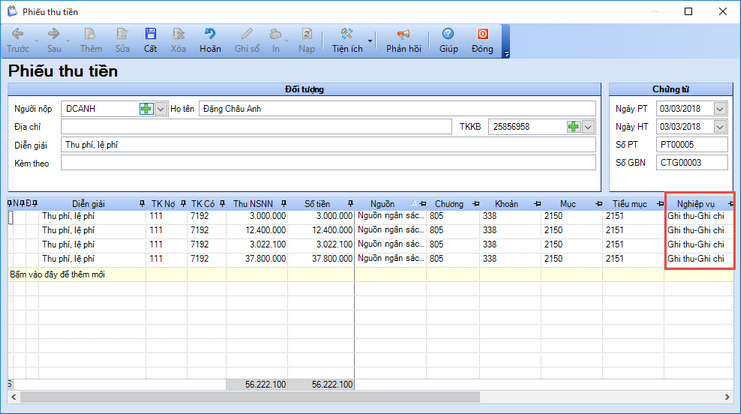The height and width of the screenshot is (414, 741).
Task: Open the dropdown arrow beside Sau
Action: tap(68, 41)
